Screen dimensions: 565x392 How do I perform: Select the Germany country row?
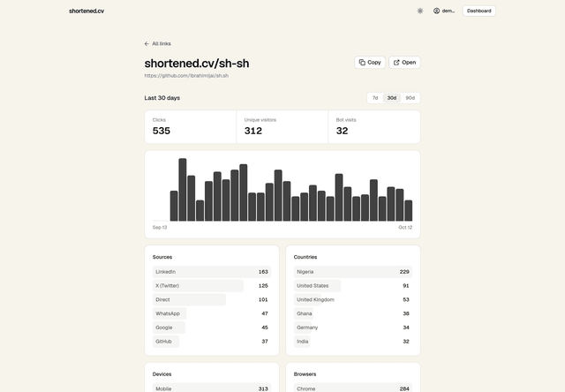[353, 328]
